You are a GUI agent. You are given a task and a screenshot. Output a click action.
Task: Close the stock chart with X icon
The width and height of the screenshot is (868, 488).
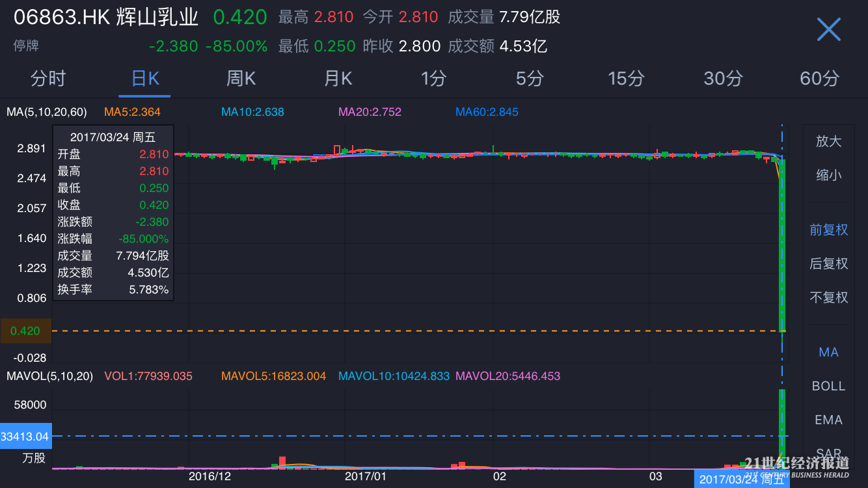[x=828, y=29]
